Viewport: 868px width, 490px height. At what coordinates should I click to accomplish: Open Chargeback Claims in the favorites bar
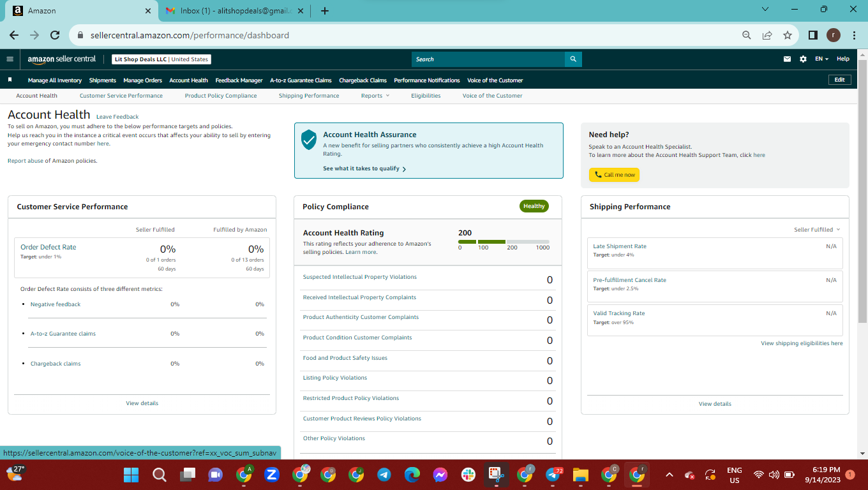(363, 80)
